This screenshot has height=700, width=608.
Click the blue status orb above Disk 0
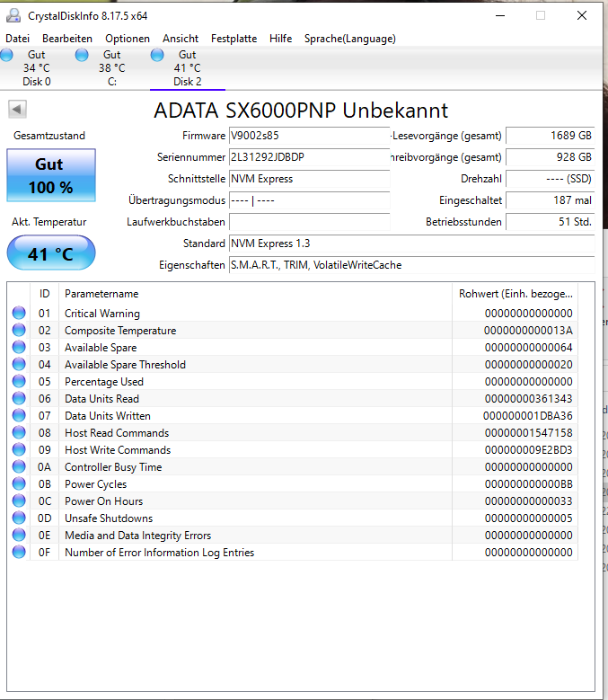pyautogui.click(x=6, y=55)
